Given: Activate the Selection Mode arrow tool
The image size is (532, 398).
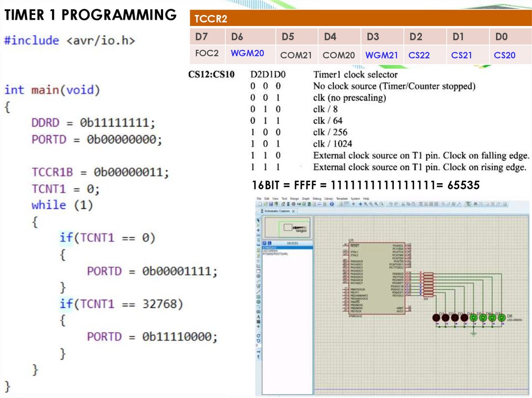Looking at the screenshot, I should (x=259, y=220).
